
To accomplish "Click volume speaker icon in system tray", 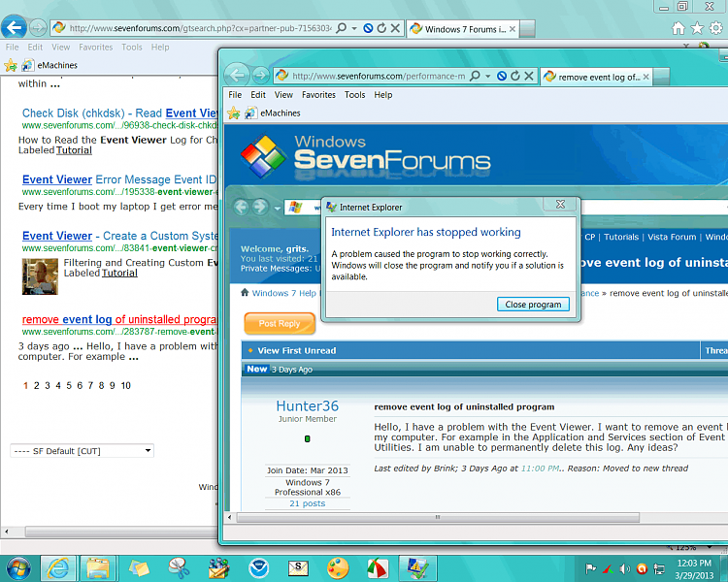I will coord(625,568).
